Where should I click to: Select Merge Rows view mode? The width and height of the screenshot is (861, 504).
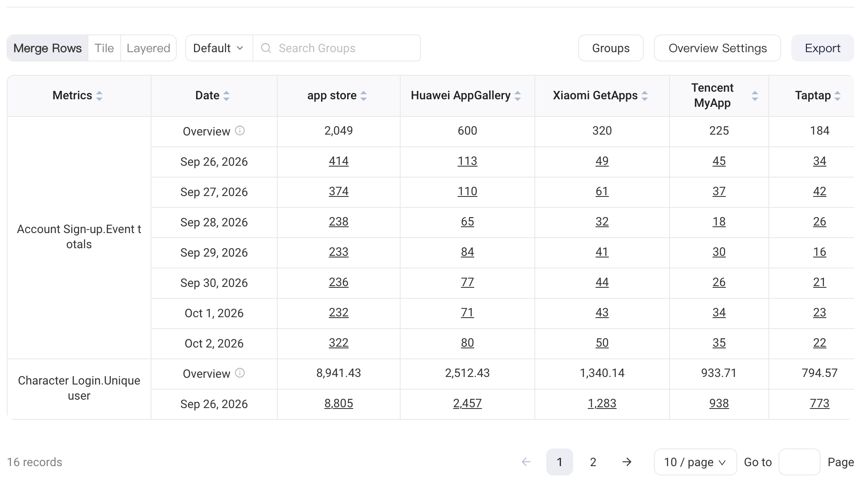pos(48,48)
